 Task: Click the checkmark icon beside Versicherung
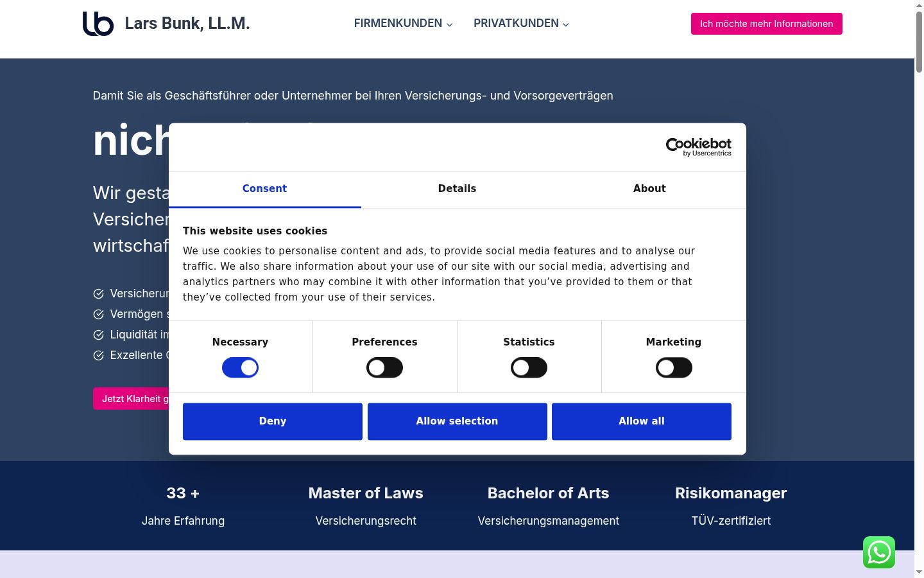99,293
